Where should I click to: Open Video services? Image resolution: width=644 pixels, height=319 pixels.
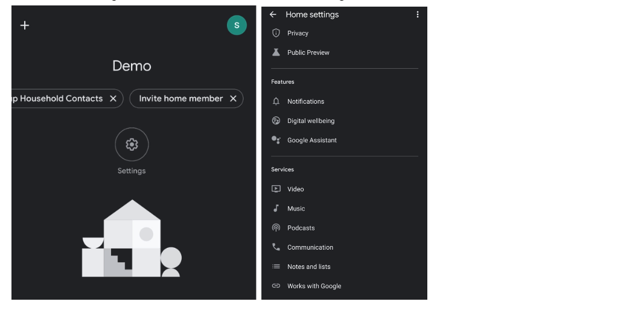tap(344, 189)
